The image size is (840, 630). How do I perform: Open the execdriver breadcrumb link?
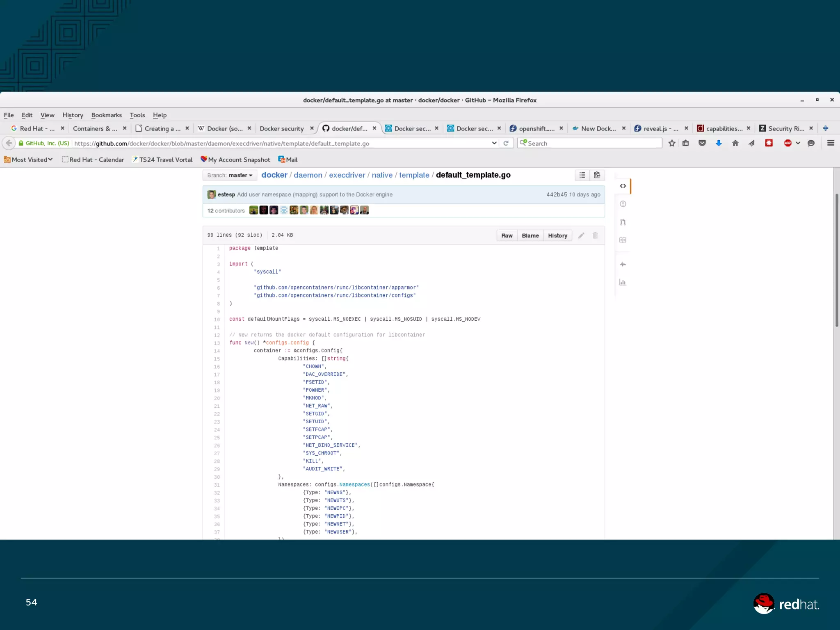click(347, 175)
